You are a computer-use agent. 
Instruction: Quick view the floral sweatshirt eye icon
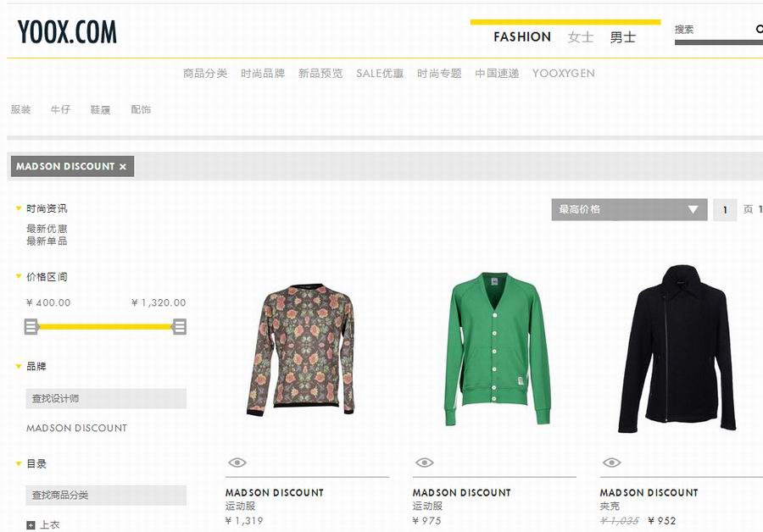(237, 463)
